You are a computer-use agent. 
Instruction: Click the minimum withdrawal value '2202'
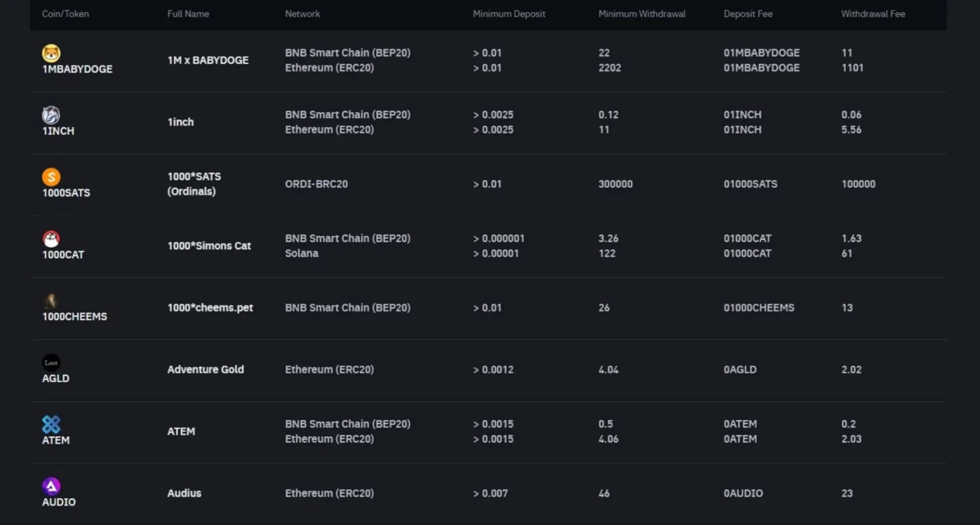pos(609,68)
